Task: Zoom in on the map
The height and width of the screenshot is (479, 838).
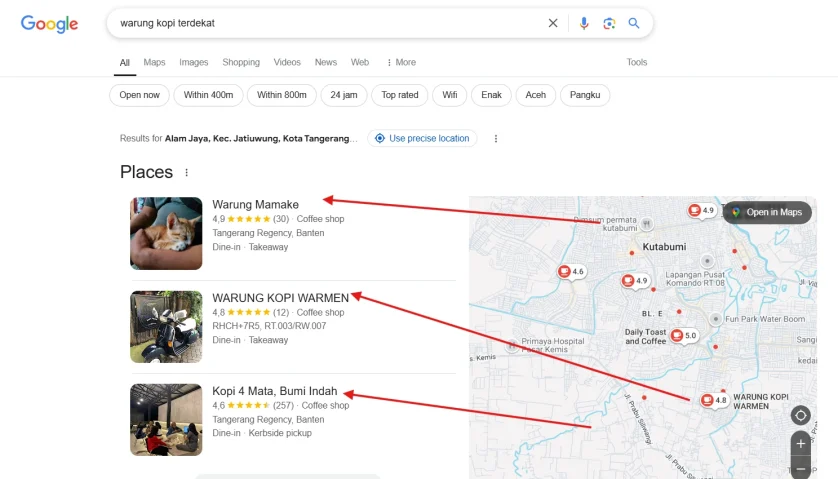Action: tap(801, 443)
